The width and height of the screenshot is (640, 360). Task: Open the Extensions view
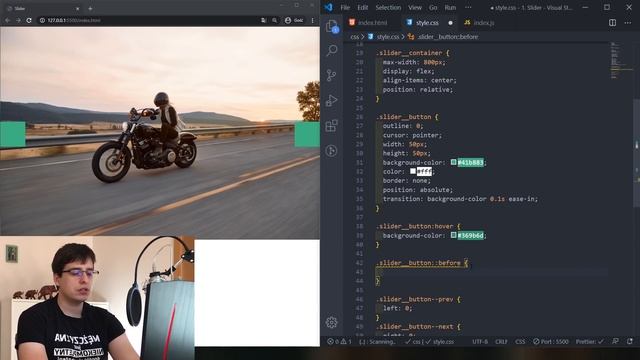(x=331, y=126)
